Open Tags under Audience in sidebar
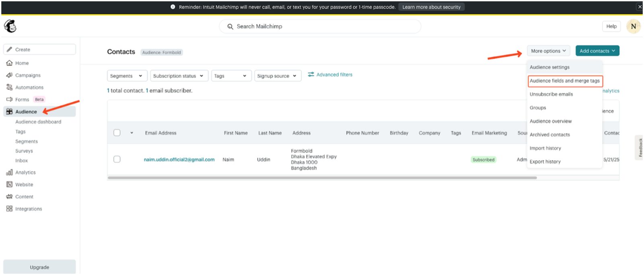 click(21, 131)
